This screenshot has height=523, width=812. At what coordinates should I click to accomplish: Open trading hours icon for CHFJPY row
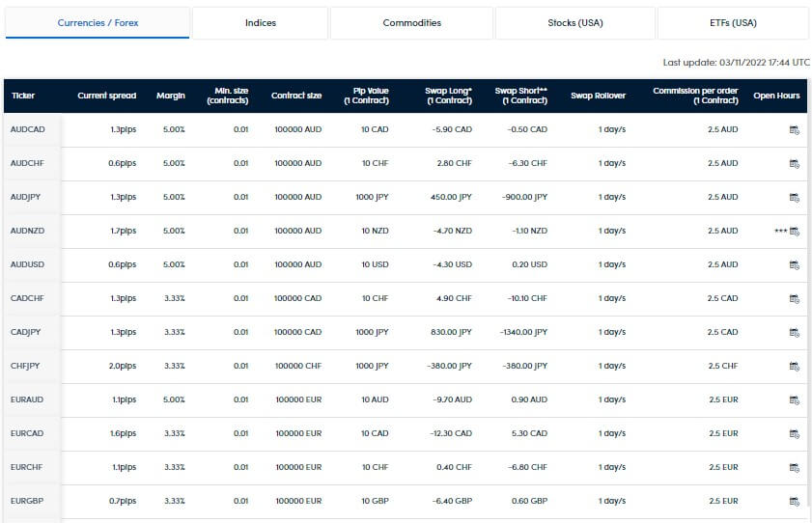click(x=794, y=367)
